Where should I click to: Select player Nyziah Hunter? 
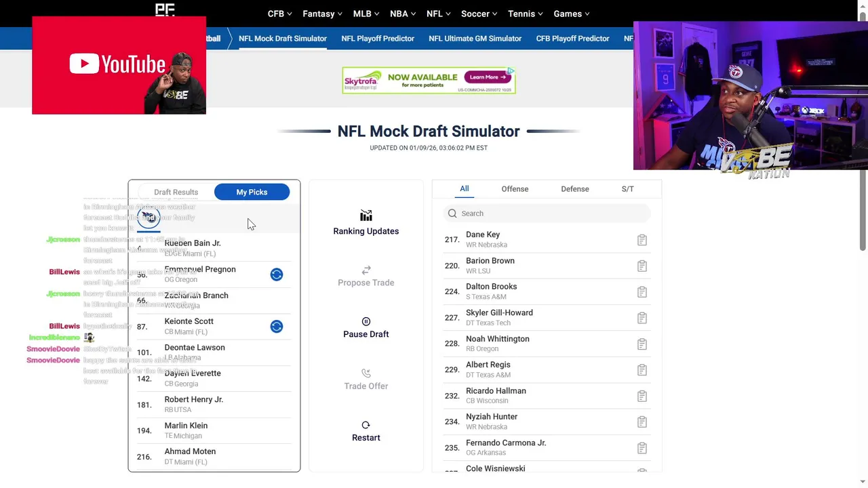[x=492, y=417]
